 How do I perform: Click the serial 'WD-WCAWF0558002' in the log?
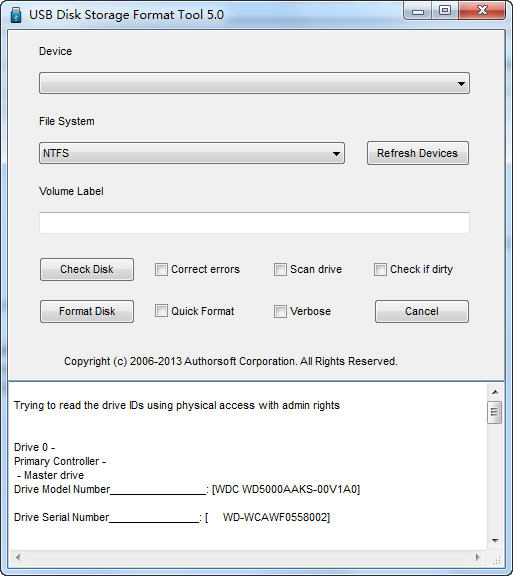point(275,517)
